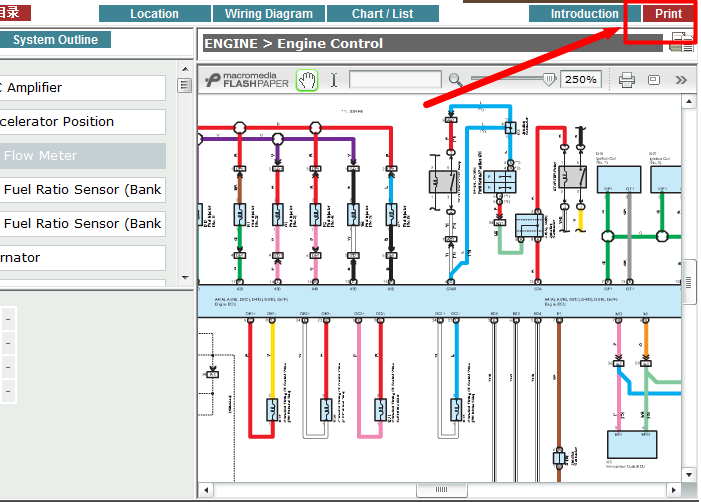The height and width of the screenshot is (502, 701).
Task: Click the System Outline button
Action: (x=55, y=39)
